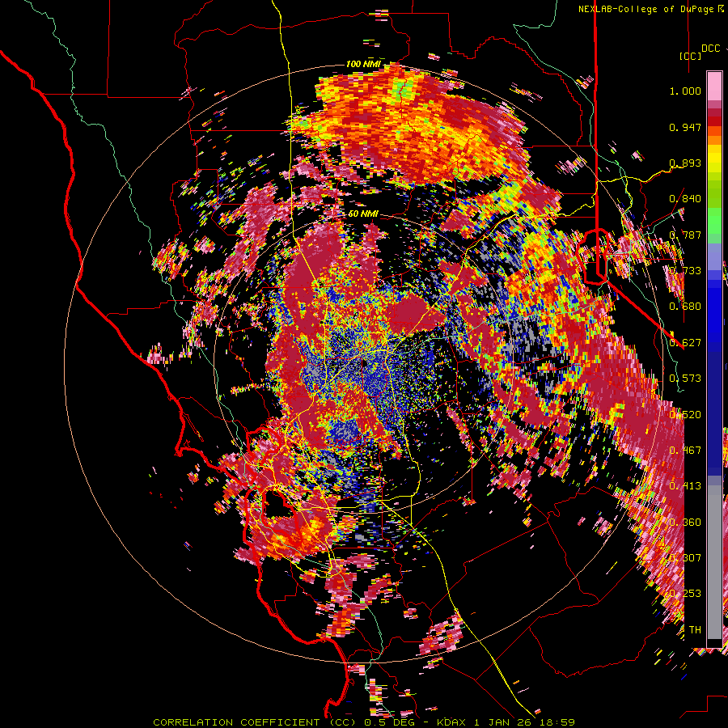Click the TH threshold label on legend

point(695,630)
